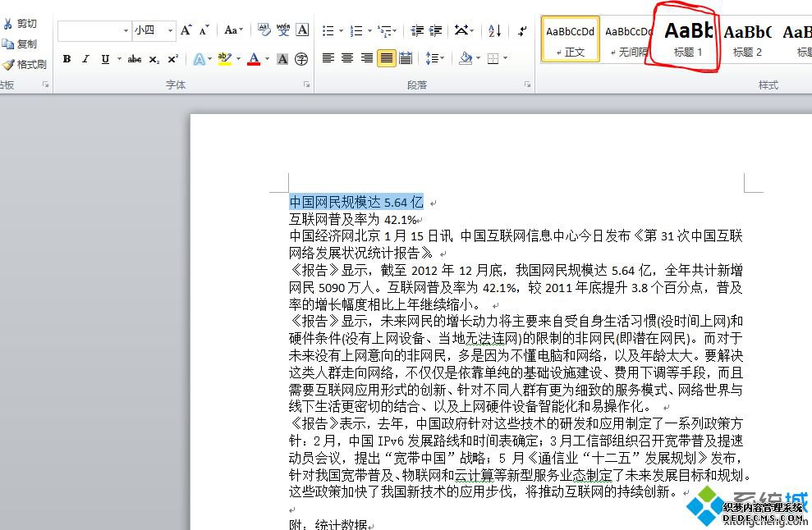Screen dimensions: 812x530
Task: Apply yellow text highlight color
Action: (224, 59)
